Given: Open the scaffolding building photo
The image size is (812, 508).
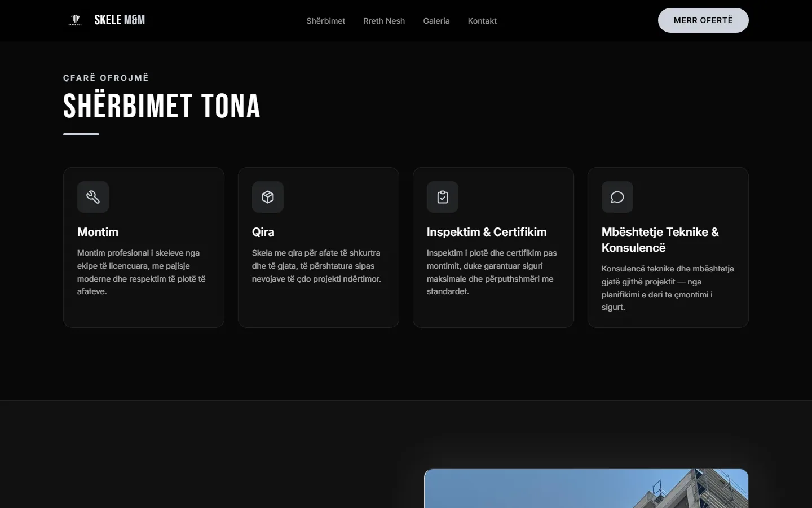Looking at the screenshot, I should point(586,489).
